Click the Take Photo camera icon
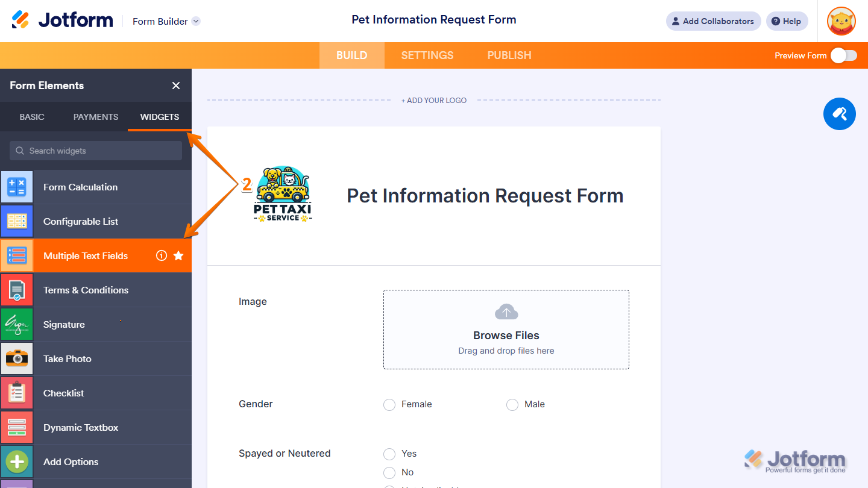 [17, 358]
